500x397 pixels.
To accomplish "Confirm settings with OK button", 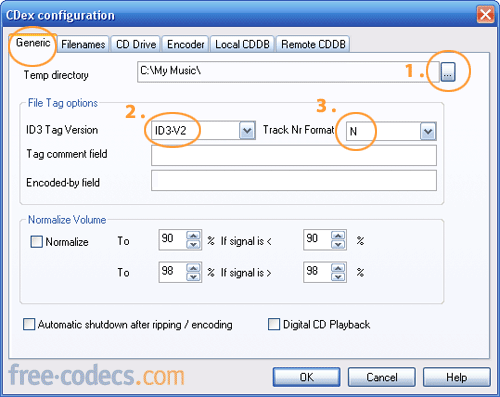I will [x=306, y=377].
